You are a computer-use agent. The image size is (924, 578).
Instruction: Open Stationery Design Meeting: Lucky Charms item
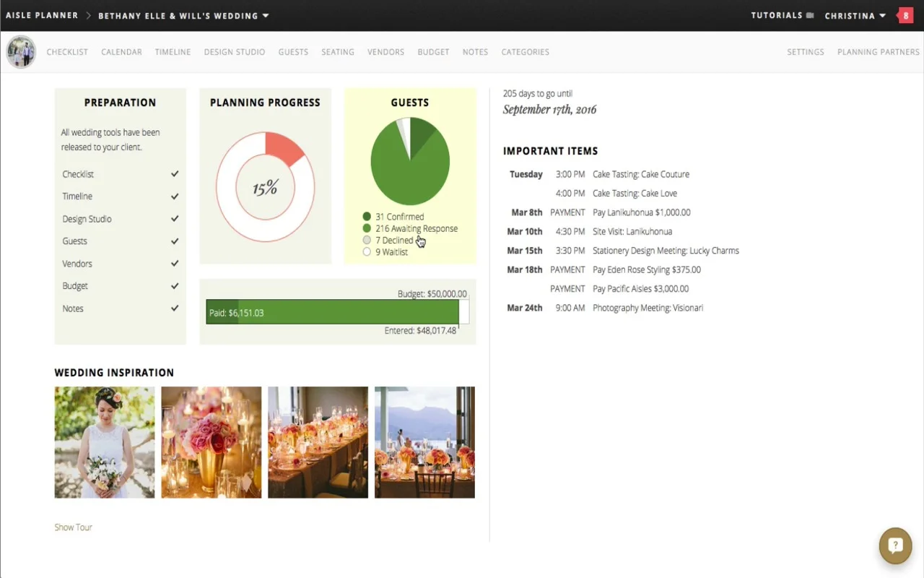pyautogui.click(x=666, y=251)
